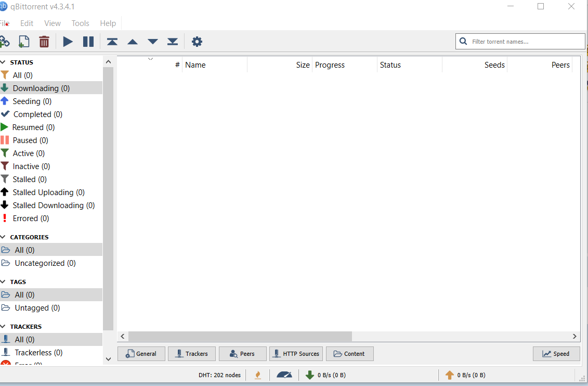The height and width of the screenshot is (386, 588).
Task: Click the connection status flame icon
Action: [258, 375]
